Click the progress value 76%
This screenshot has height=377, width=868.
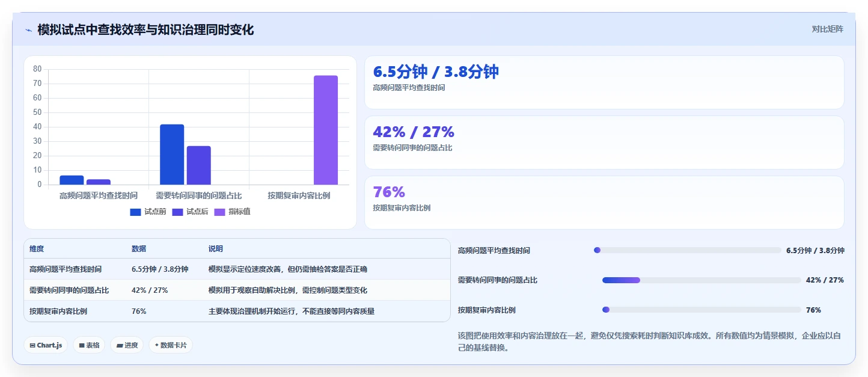pos(813,310)
